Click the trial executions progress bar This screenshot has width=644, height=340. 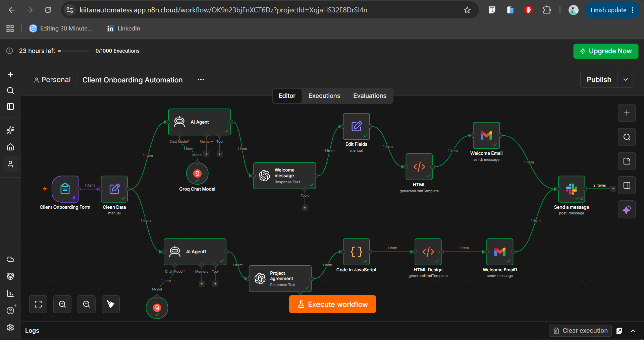[74, 51]
